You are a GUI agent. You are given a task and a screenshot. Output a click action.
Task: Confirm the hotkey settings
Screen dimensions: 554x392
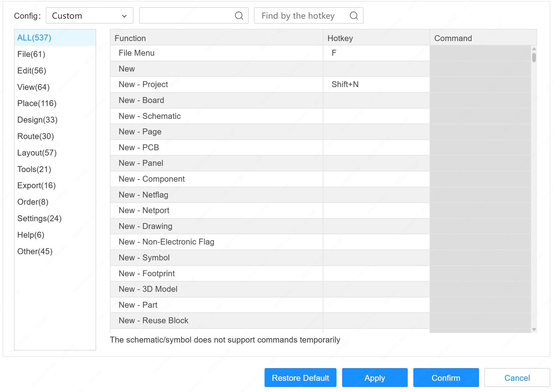coord(446,378)
